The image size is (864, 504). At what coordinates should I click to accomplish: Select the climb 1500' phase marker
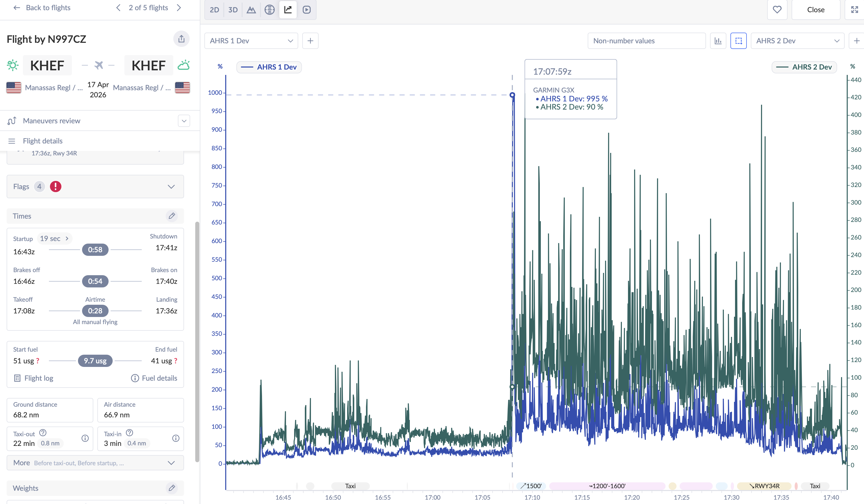click(x=531, y=486)
